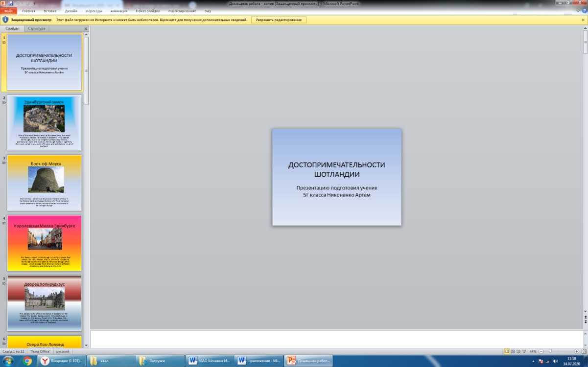Viewport: 588px width, 367px height.
Task: Open PowerPoint Help question mark icon
Action: [x=584, y=11]
